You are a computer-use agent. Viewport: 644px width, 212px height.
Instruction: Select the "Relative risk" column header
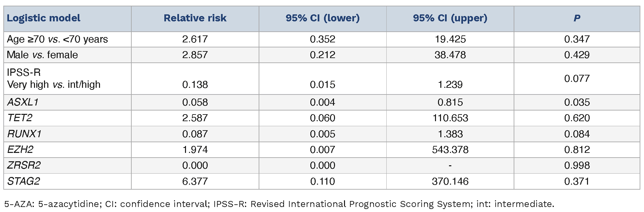tap(195, 18)
